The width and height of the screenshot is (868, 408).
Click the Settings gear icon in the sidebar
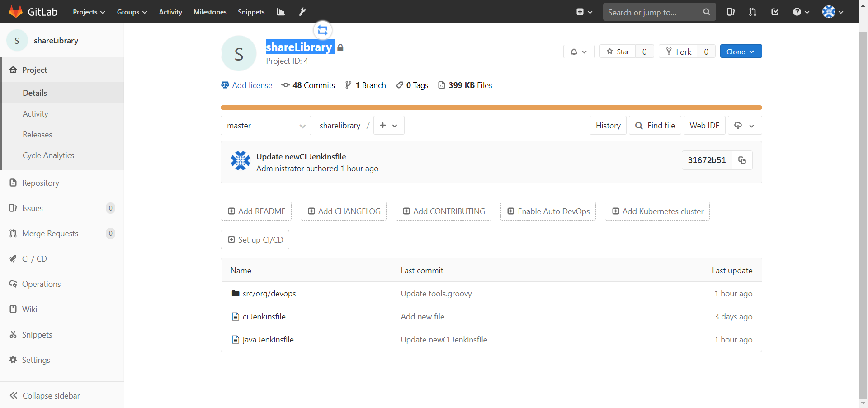(13, 360)
